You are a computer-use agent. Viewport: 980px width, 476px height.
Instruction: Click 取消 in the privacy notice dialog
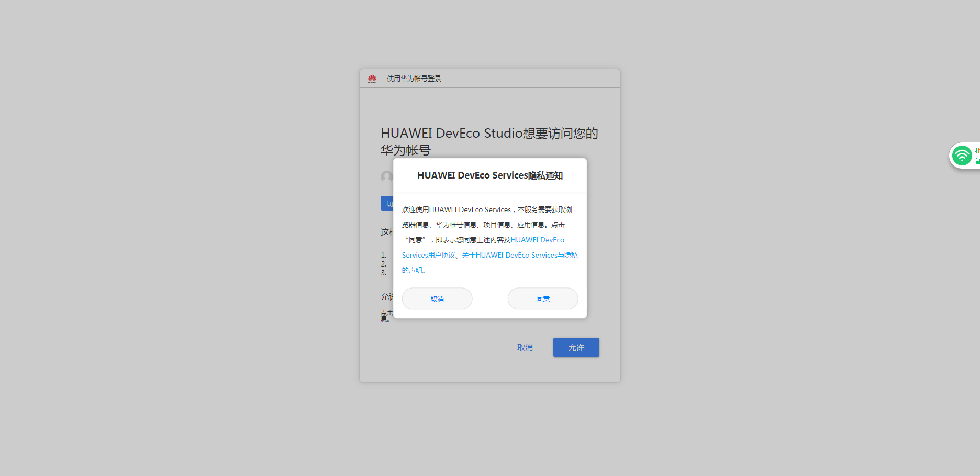pos(437,298)
